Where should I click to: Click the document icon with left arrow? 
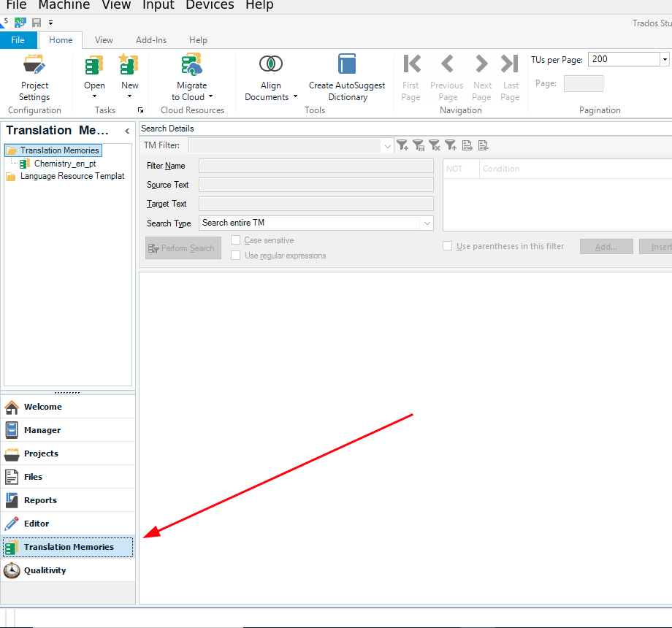click(483, 145)
